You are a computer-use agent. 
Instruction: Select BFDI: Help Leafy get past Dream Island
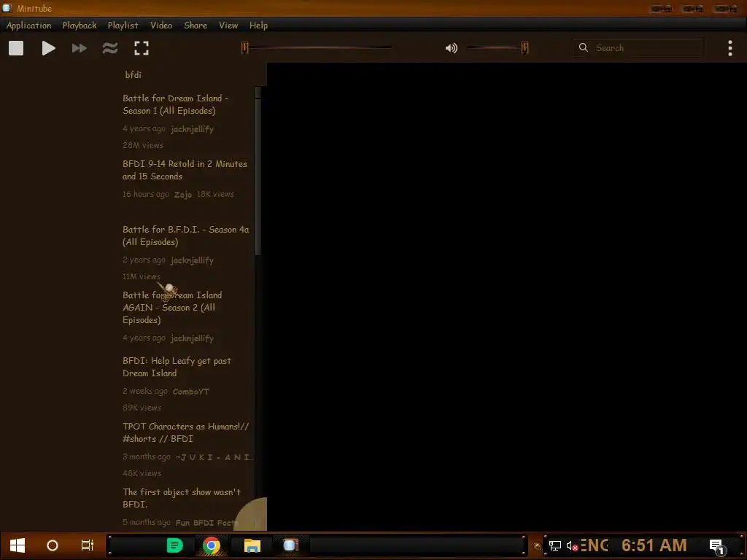177,367
